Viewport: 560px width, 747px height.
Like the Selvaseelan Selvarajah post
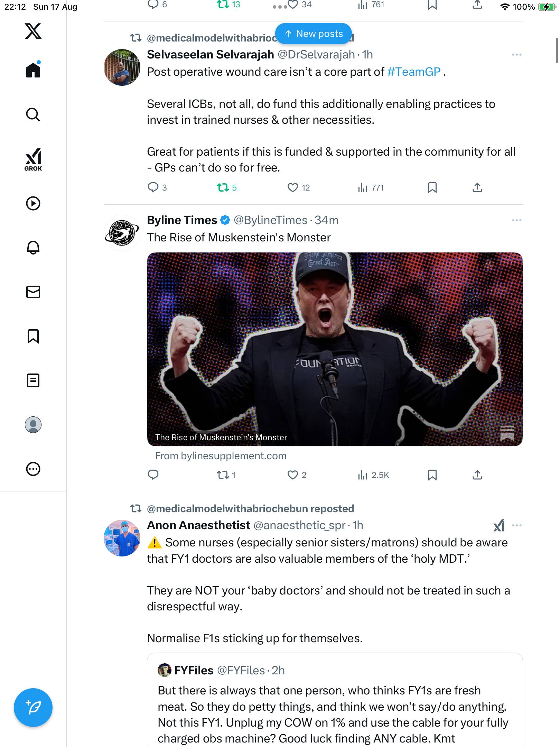[293, 187]
